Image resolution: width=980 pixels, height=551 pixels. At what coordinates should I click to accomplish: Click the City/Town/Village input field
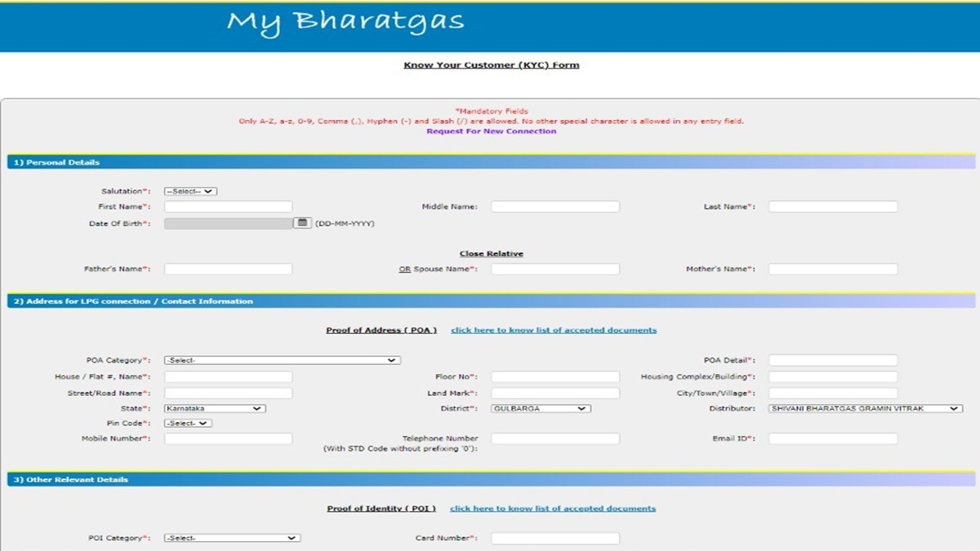click(x=833, y=393)
